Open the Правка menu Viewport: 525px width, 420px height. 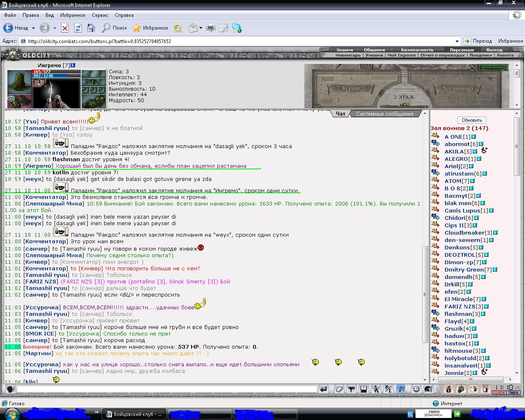[x=31, y=15]
